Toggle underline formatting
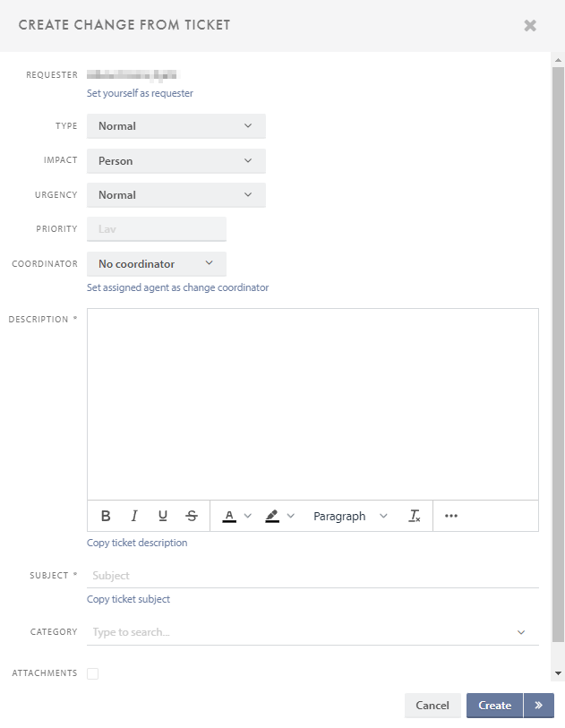Viewport: 565px width, 728px height. (163, 516)
